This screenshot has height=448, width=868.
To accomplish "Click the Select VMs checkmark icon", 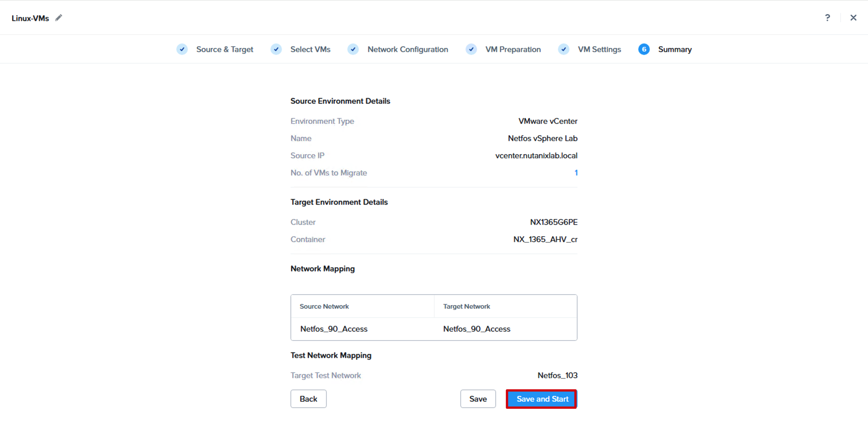I will click(x=276, y=49).
